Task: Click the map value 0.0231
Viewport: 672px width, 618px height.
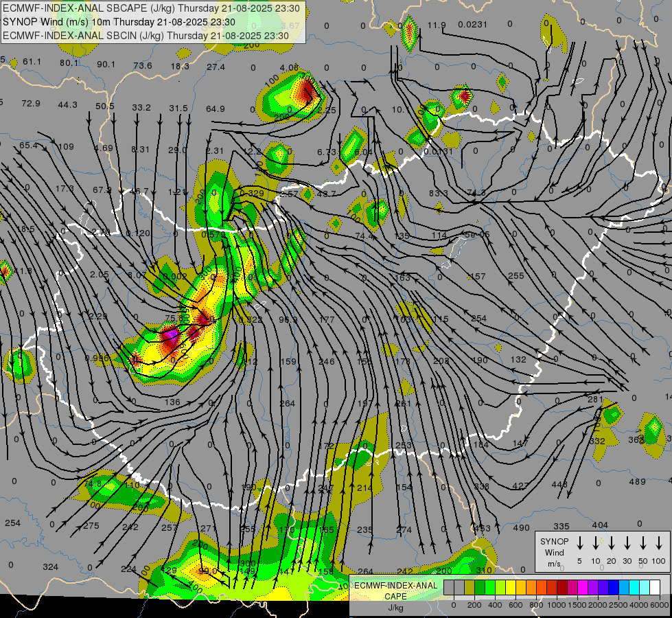Action: 472,25
